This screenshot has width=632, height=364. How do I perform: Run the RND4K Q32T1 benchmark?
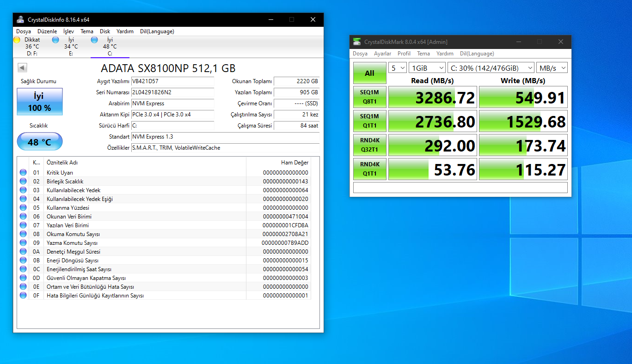point(369,146)
